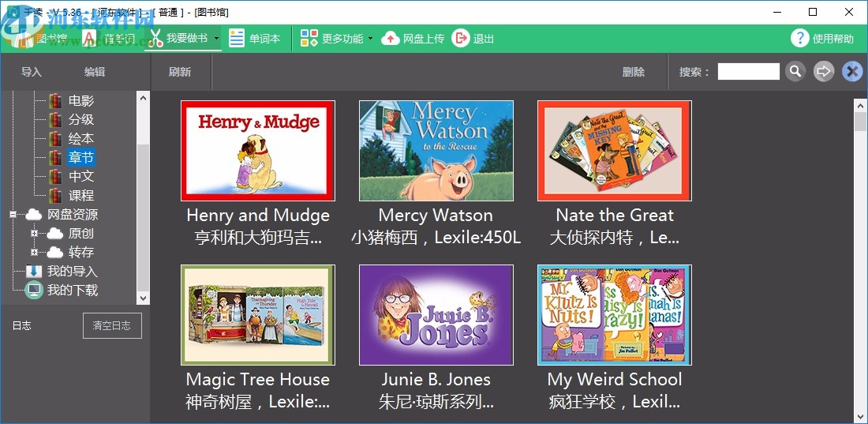This screenshot has height=424, width=868.
Task: Select the 课程 category in tree
Action: (81, 195)
